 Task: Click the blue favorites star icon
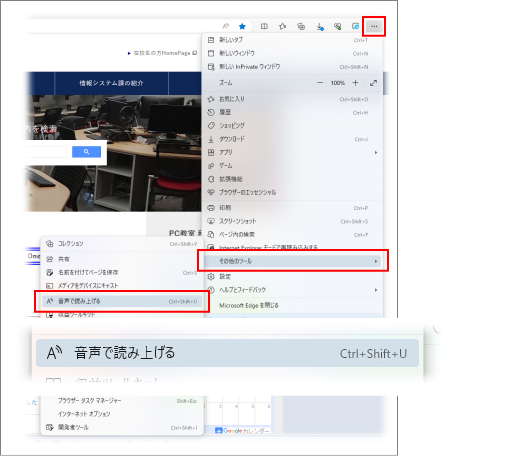pos(242,26)
